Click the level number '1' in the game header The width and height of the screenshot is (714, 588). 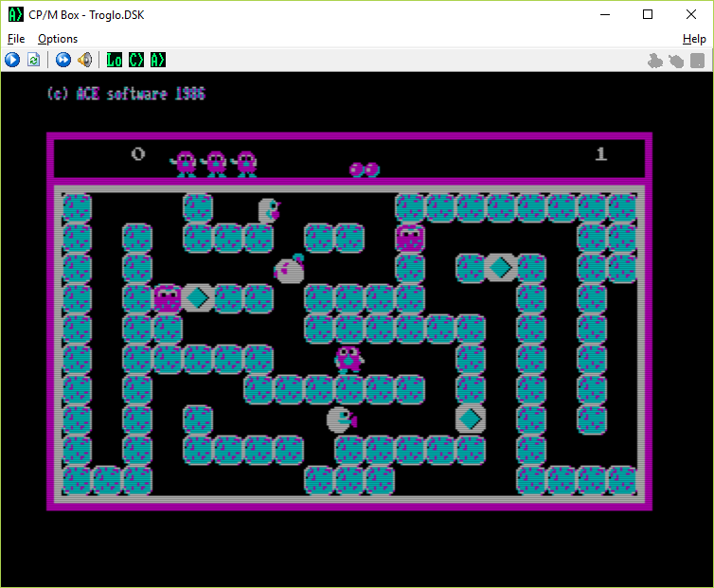(x=601, y=154)
